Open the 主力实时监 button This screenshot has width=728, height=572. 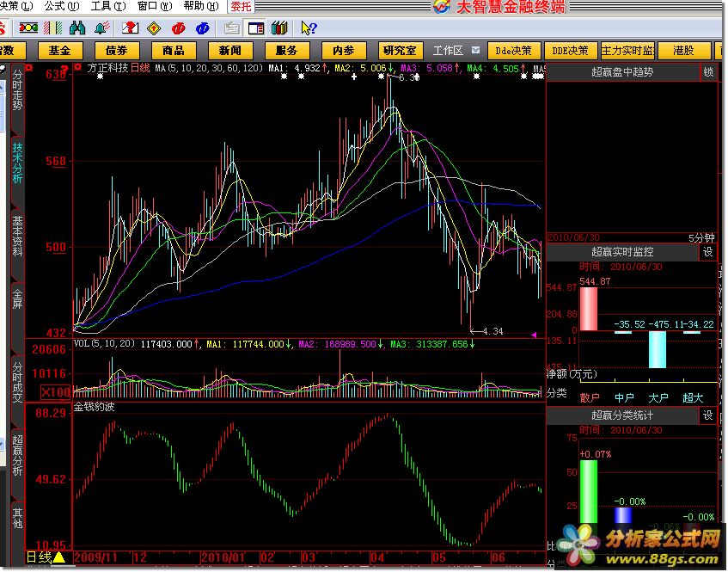coord(627,51)
